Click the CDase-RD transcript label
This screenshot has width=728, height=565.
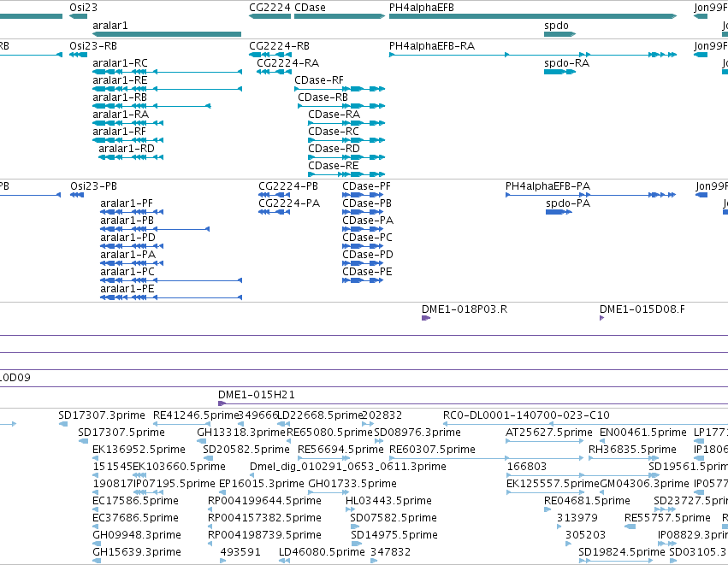[x=334, y=149]
